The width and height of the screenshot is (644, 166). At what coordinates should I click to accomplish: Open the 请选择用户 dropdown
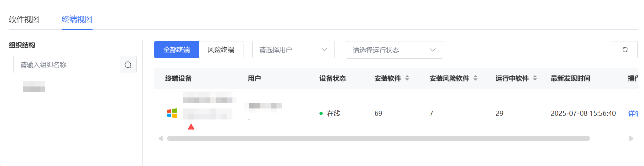[x=293, y=49]
